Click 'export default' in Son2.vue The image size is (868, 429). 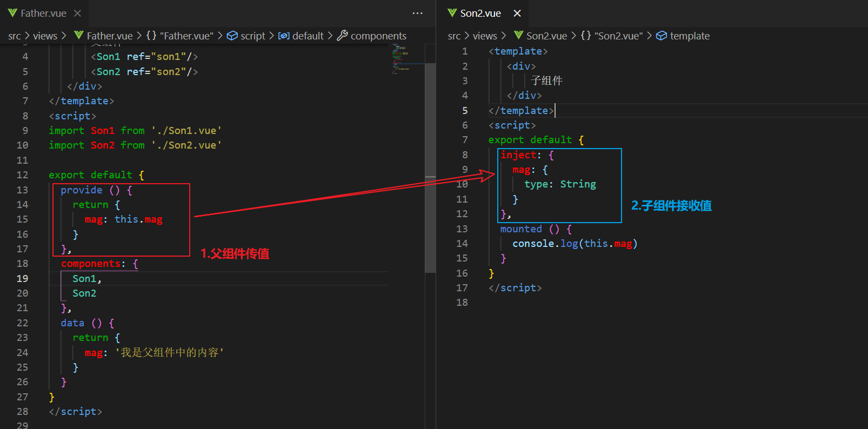(x=530, y=139)
